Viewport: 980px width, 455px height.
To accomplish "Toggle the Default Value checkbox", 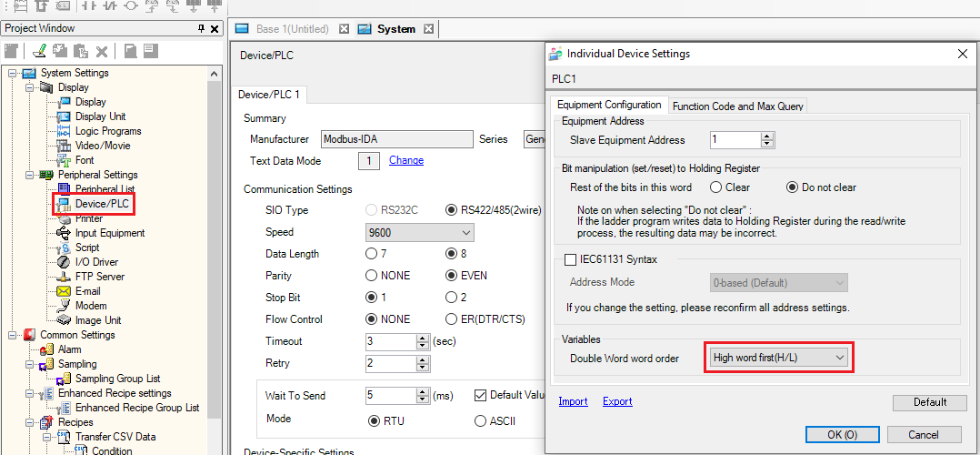I will pyautogui.click(x=480, y=396).
